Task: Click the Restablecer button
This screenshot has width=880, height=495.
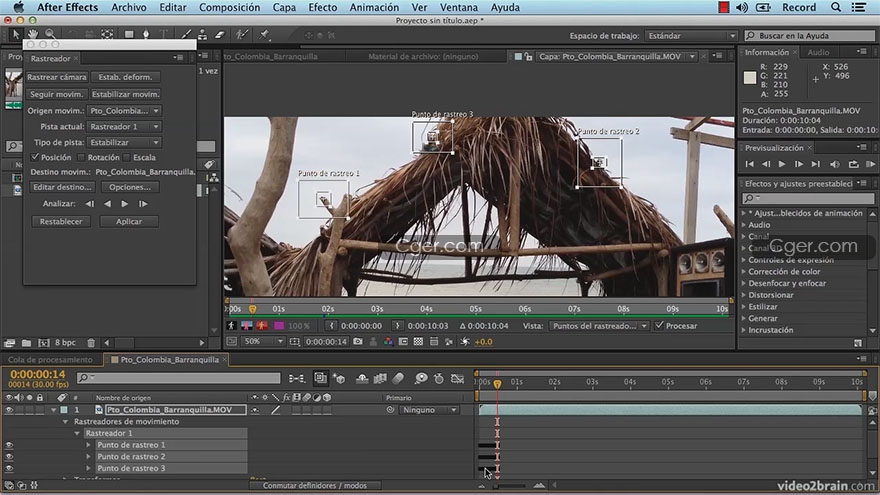Action: (61, 221)
